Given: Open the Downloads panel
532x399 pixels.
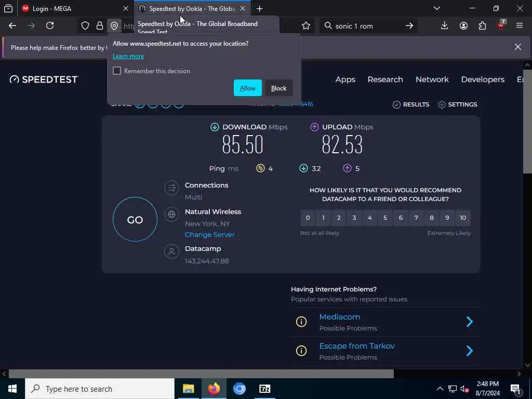Looking at the screenshot, I should (x=445, y=26).
